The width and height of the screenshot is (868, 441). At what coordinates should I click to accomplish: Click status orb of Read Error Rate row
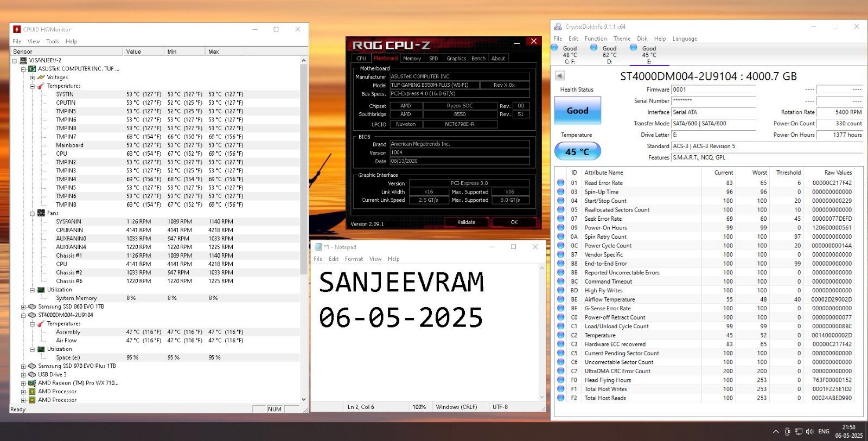561,183
